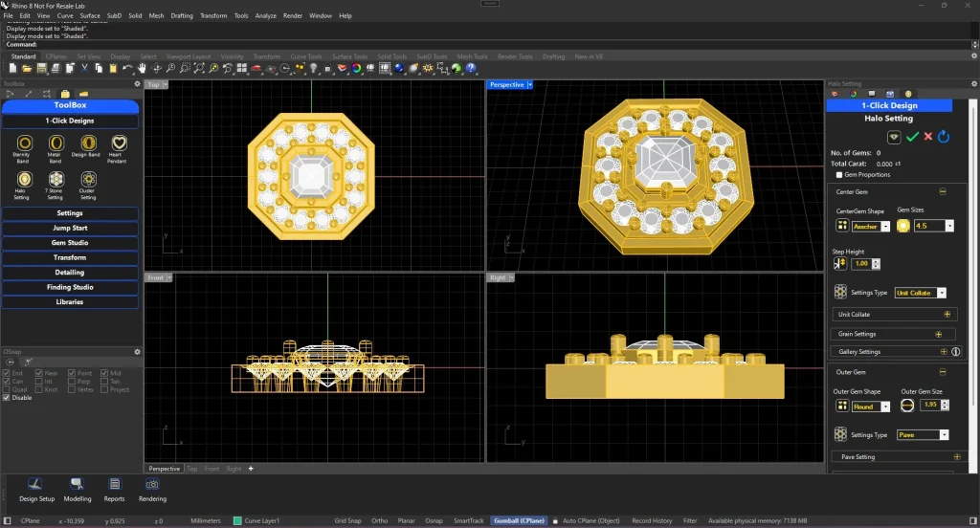Open the SubD menu
The image size is (980, 528).
pyautogui.click(x=115, y=15)
